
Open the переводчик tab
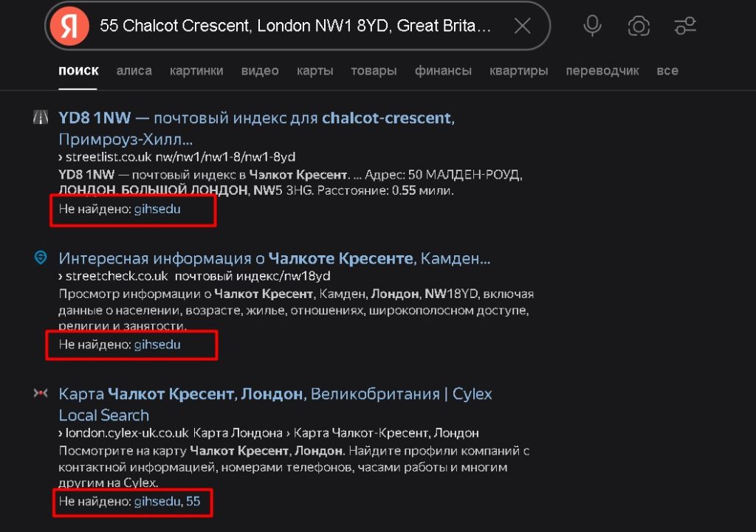click(602, 71)
